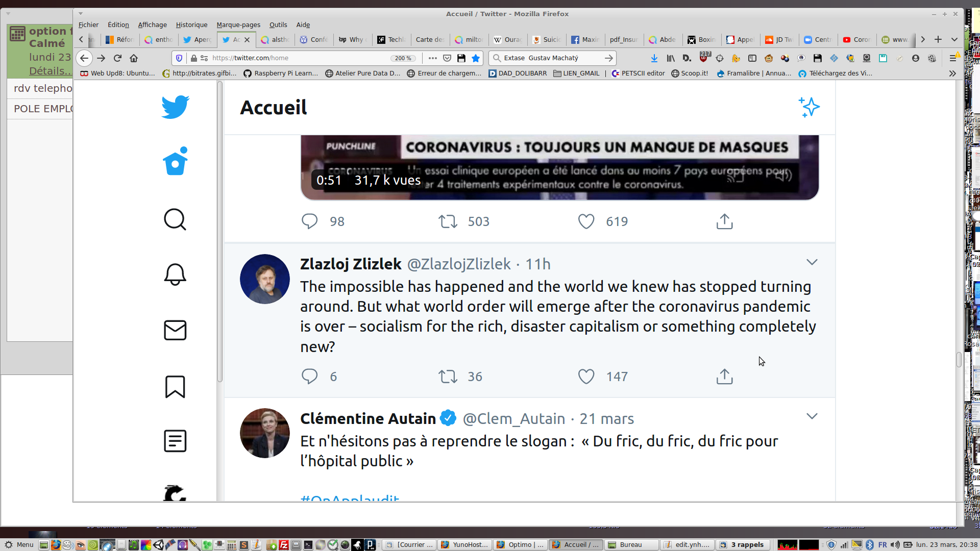Like the Zlazloj Zlizlek tweet
Viewport: 980px width, 551px height.
pyautogui.click(x=586, y=377)
